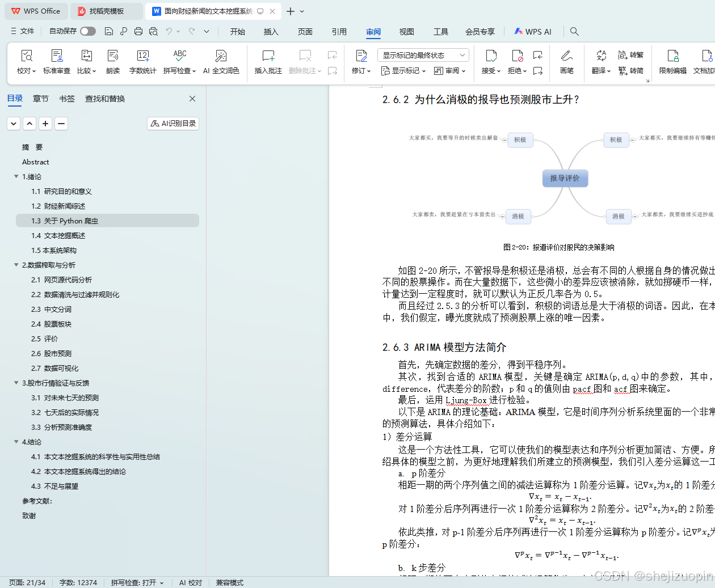
Task: Click the save icon in quick access bar
Action: [x=109, y=31]
